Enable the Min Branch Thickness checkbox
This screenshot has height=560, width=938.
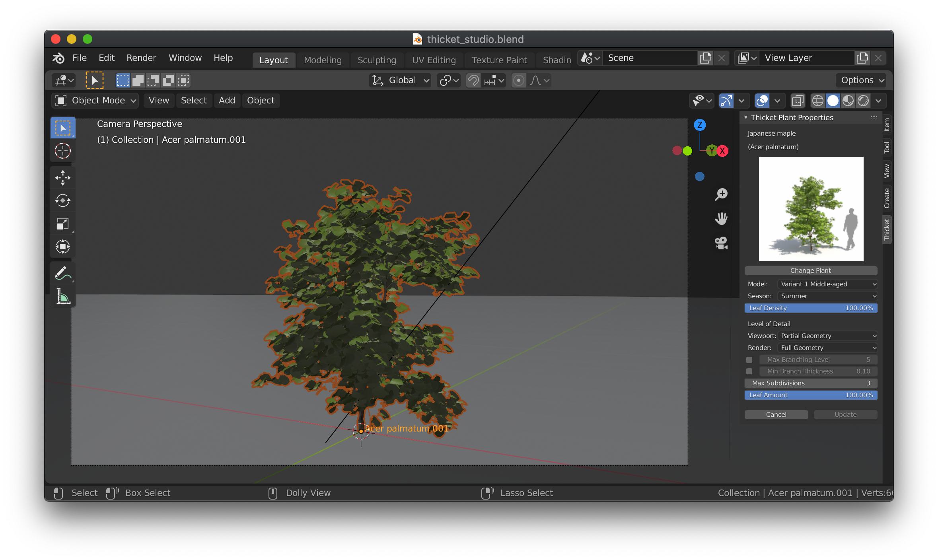tap(749, 371)
